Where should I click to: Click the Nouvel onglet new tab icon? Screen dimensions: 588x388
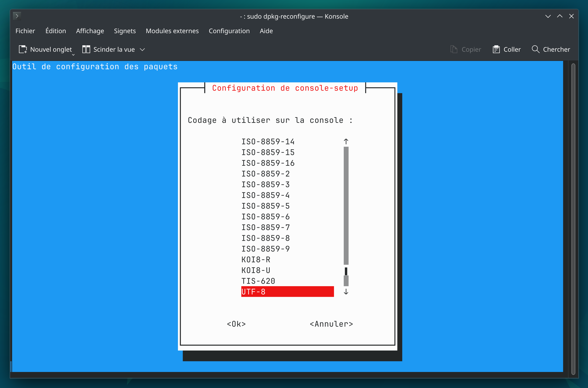(x=23, y=49)
